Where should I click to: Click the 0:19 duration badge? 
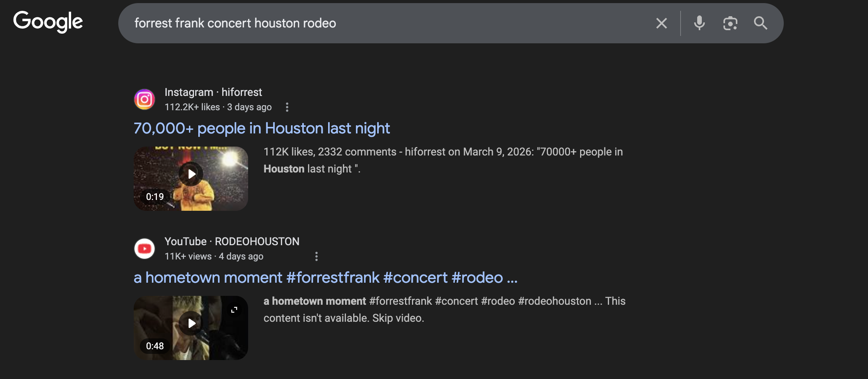click(x=155, y=197)
